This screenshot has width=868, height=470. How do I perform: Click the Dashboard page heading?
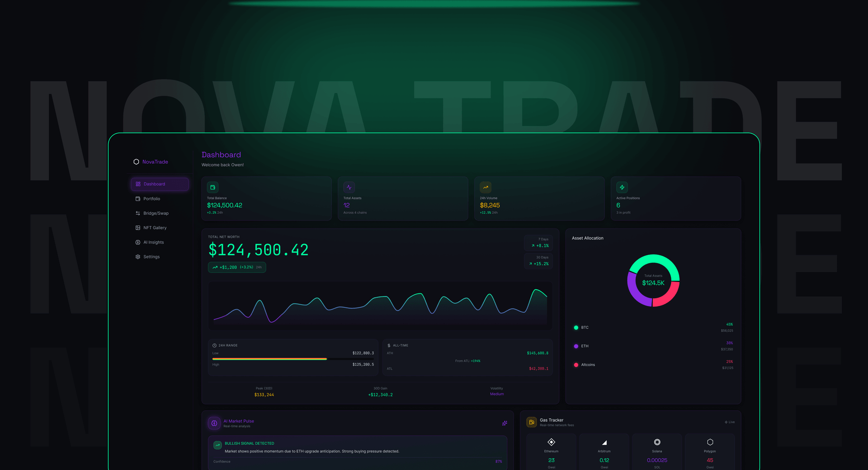pyautogui.click(x=221, y=155)
